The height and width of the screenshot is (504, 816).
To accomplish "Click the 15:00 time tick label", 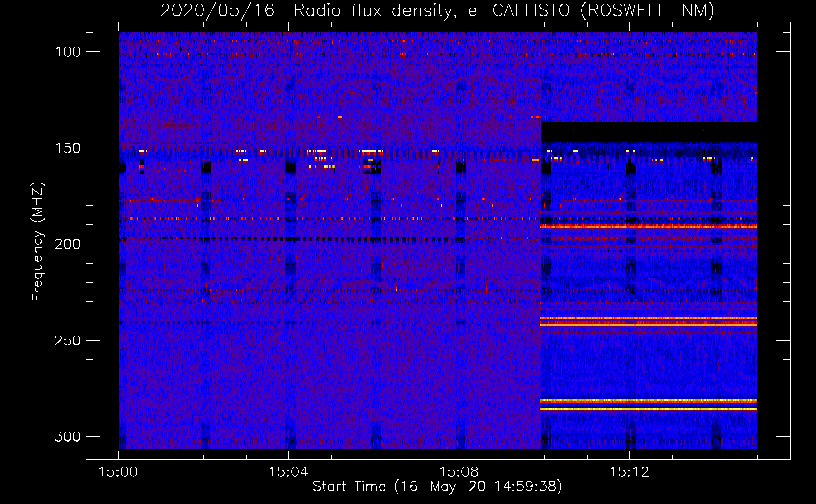I will 118,472.
